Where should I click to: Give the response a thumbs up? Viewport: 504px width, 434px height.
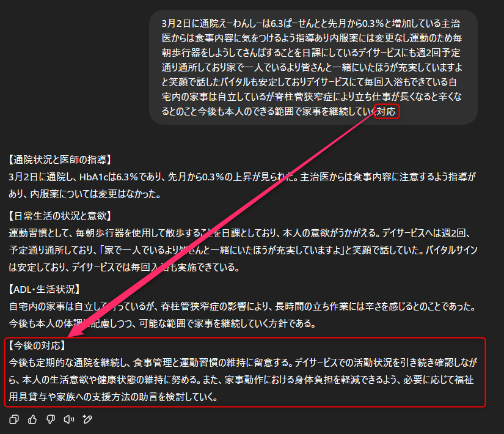[x=32, y=419]
